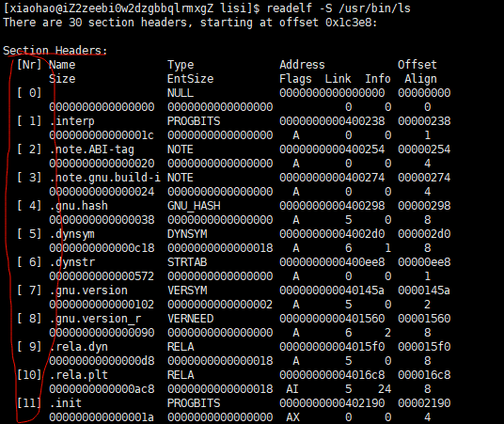Click the GNU_HASH type entry
The height and width of the screenshot is (424, 504).
(x=194, y=206)
